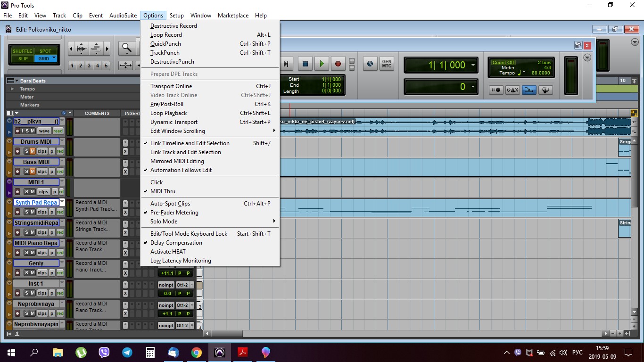This screenshot has width=644, height=362.
Task: Open Windows search from the taskbar
Action: [x=34, y=352]
